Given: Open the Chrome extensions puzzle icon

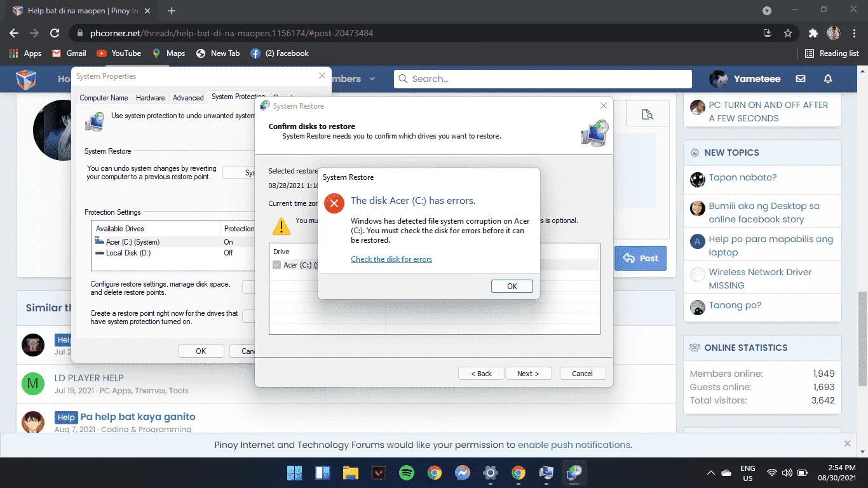Looking at the screenshot, I should (813, 33).
